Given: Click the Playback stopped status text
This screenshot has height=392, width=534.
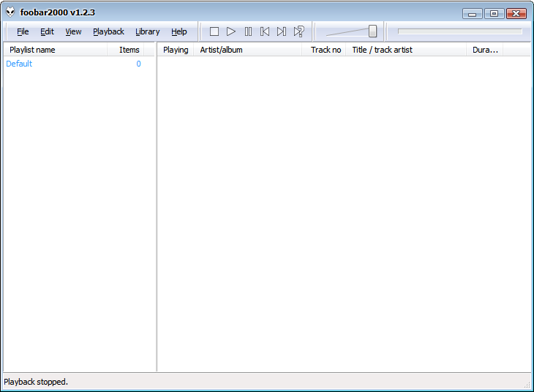Looking at the screenshot, I should click(x=36, y=382).
